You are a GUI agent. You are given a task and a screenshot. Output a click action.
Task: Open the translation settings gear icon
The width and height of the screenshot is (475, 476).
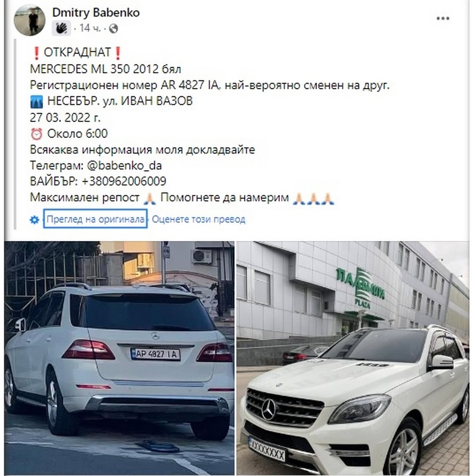click(x=35, y=220)
